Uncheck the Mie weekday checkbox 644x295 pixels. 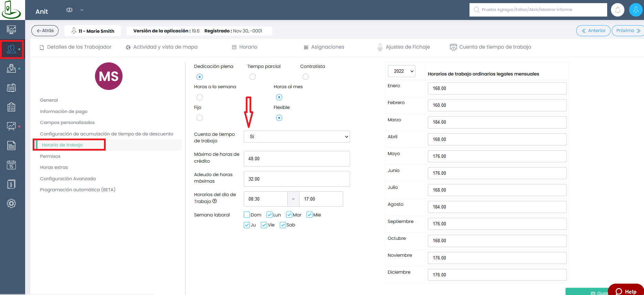[x=309, y=215]
